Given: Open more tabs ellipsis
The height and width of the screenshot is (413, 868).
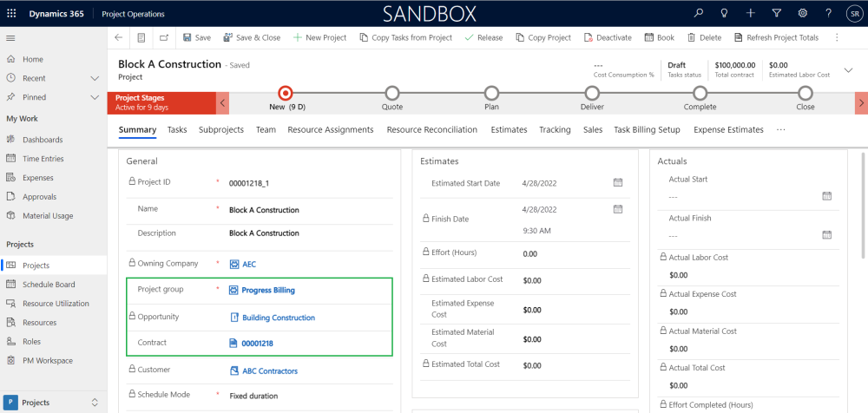Looking at the screenshot, I should (x=781, y=129).
